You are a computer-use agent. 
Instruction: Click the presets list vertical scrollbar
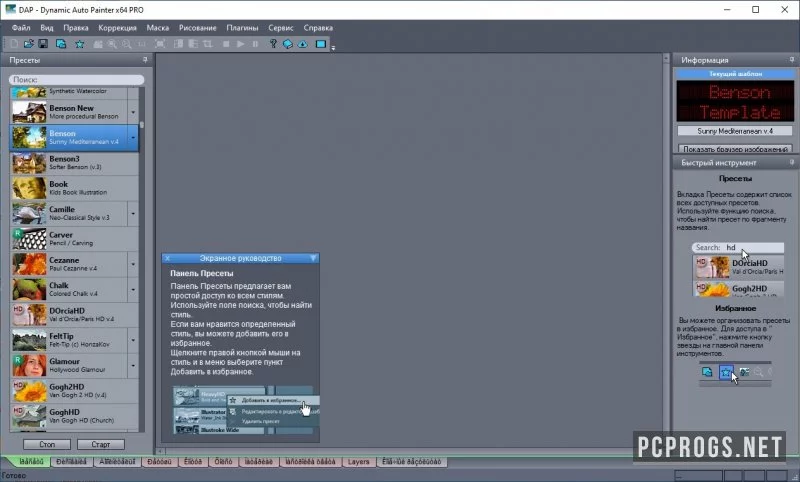click(x=142, y=259)
